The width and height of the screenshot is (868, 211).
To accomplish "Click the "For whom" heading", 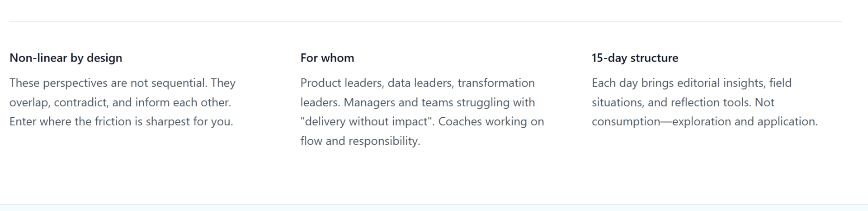I will tap(327, 58).
